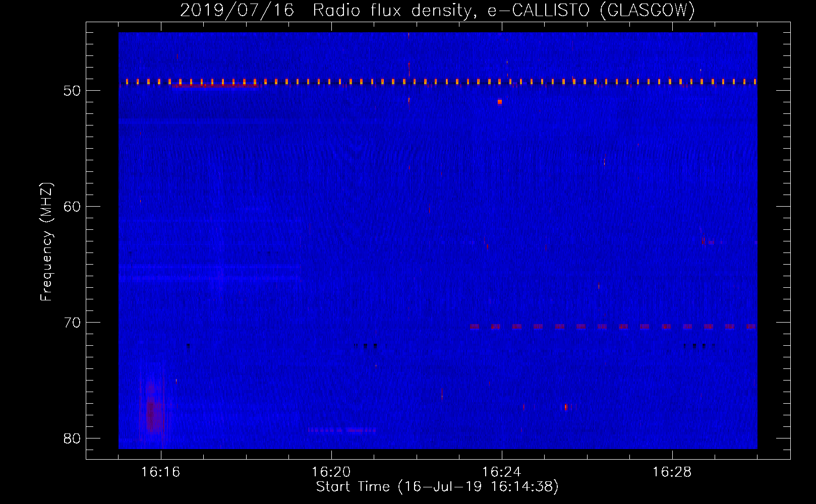
Task: Click the 80 frequency tick label
Action: [72, 438]
